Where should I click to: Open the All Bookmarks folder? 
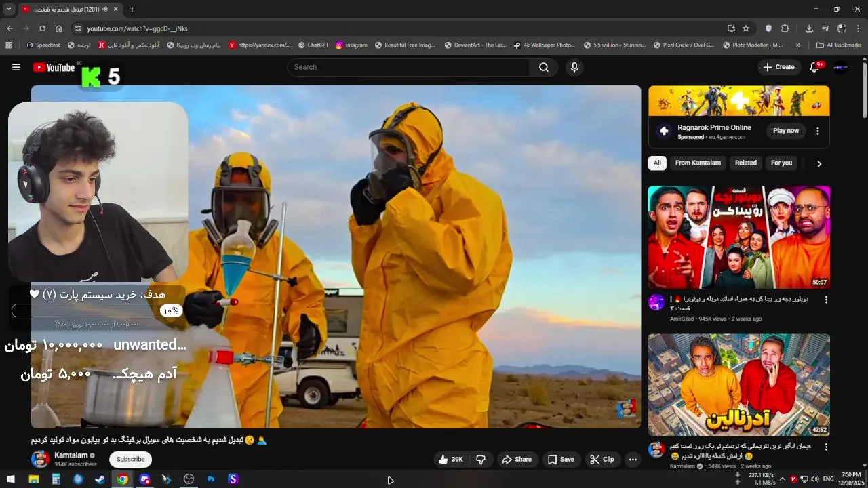pos(839,45)
